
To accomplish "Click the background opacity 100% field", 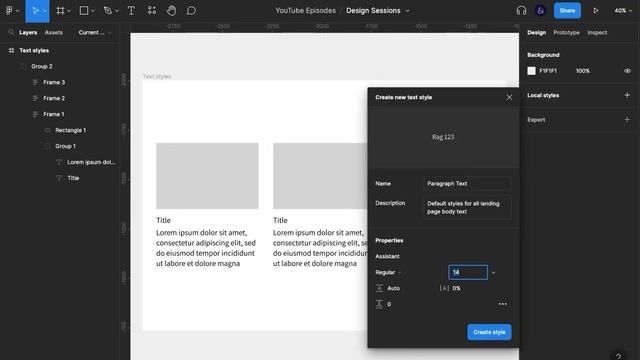I will [x=582, y=71].
